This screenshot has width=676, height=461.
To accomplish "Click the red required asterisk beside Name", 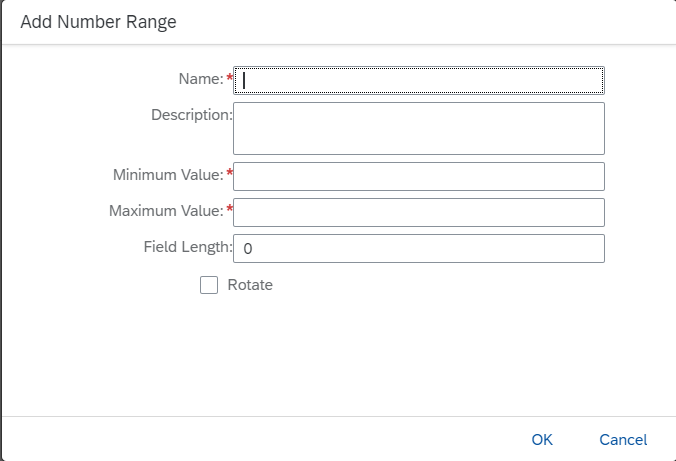I will (x=230, y=78).
